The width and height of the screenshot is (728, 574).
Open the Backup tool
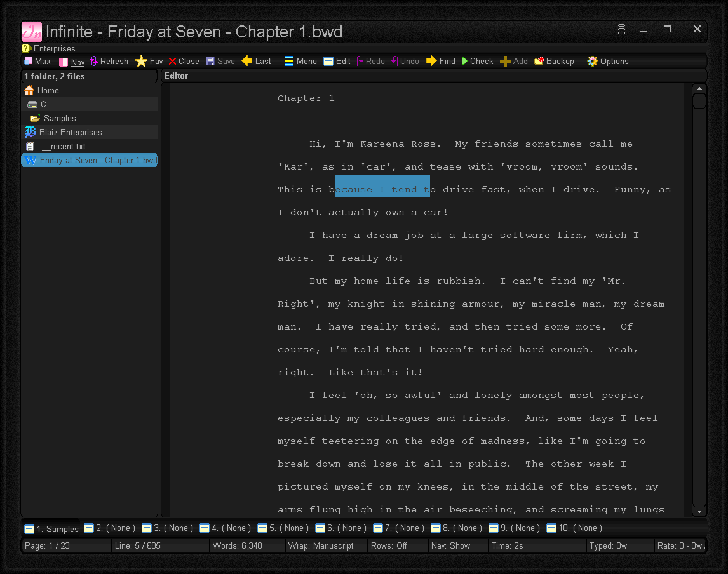[554, 61]
